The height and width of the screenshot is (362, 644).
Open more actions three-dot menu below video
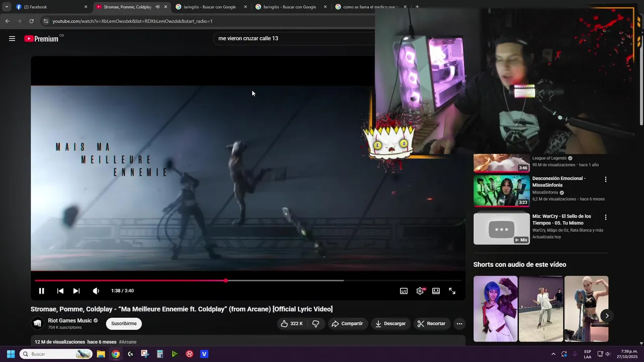(459, 324)
